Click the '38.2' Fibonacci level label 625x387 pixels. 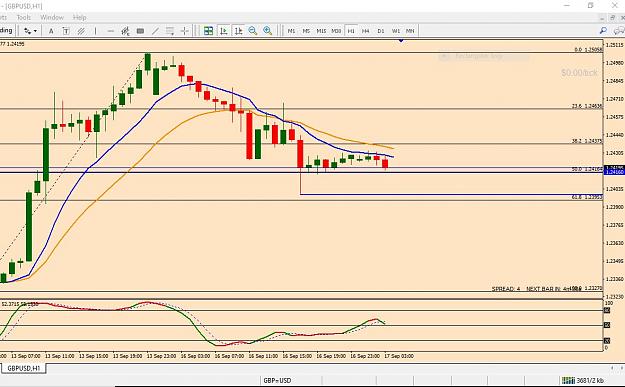(x=577, y=141)
